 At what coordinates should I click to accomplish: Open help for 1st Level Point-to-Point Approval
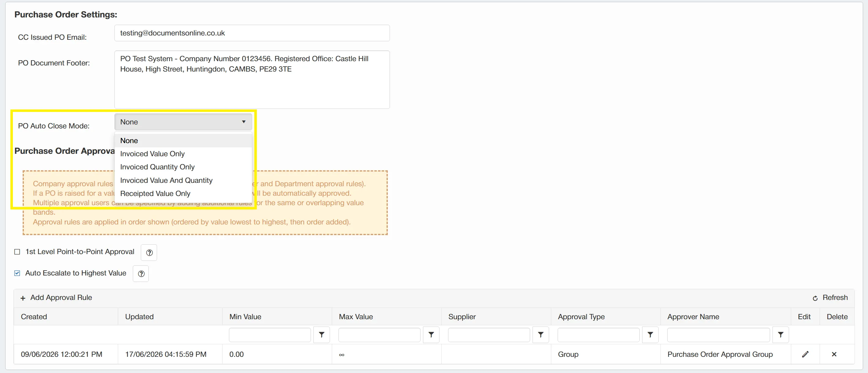(x=149, y=253)
